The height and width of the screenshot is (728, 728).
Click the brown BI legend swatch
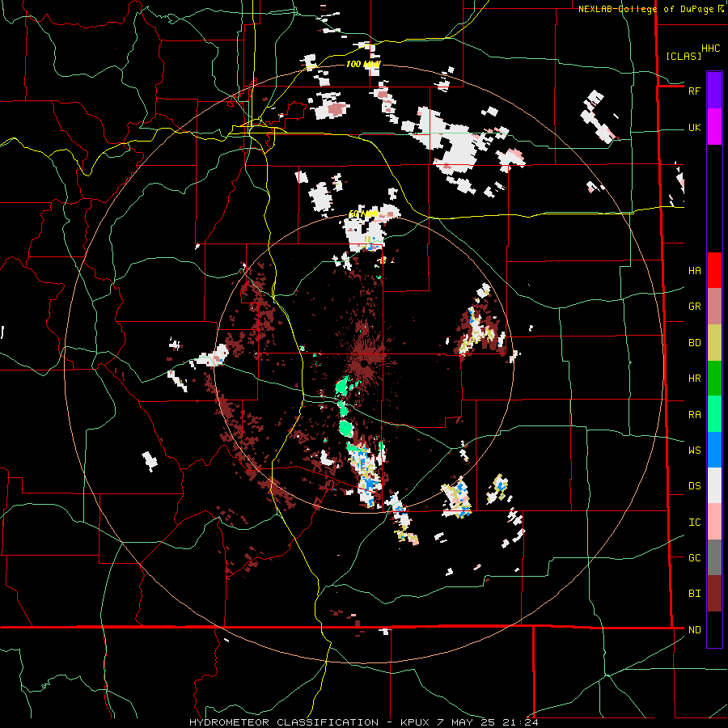[x=714, y=594]
